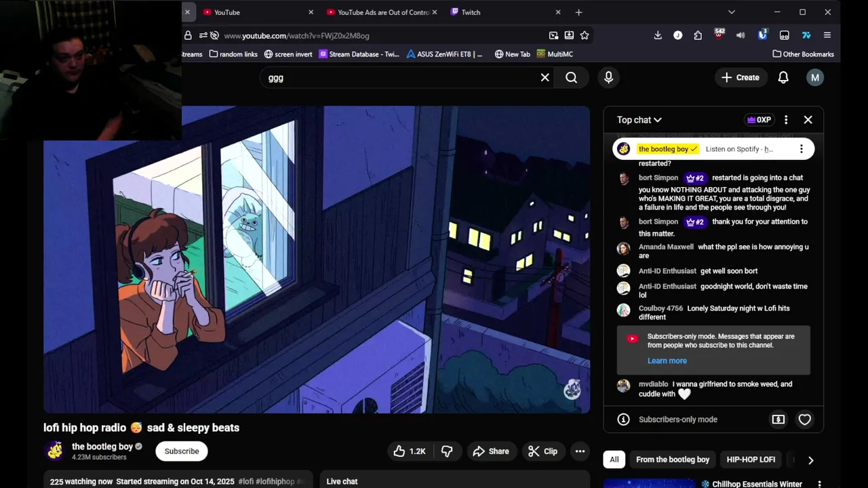Viewport: 868px width, 488px height.
Task: Open Firefox downloads panel
Action: coord(658,35)
